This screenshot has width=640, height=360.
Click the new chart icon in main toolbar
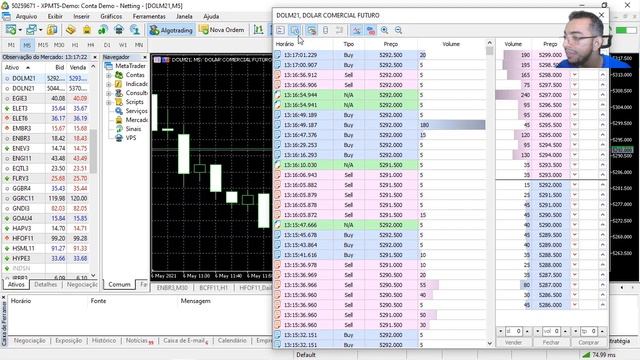[x=11, y=30]
